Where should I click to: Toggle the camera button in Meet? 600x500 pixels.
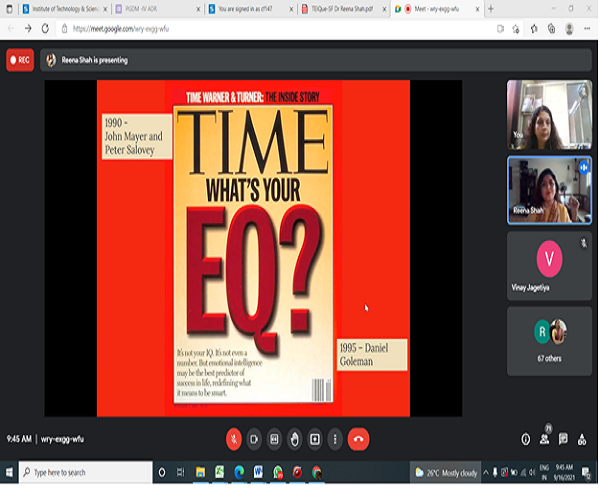254,439
